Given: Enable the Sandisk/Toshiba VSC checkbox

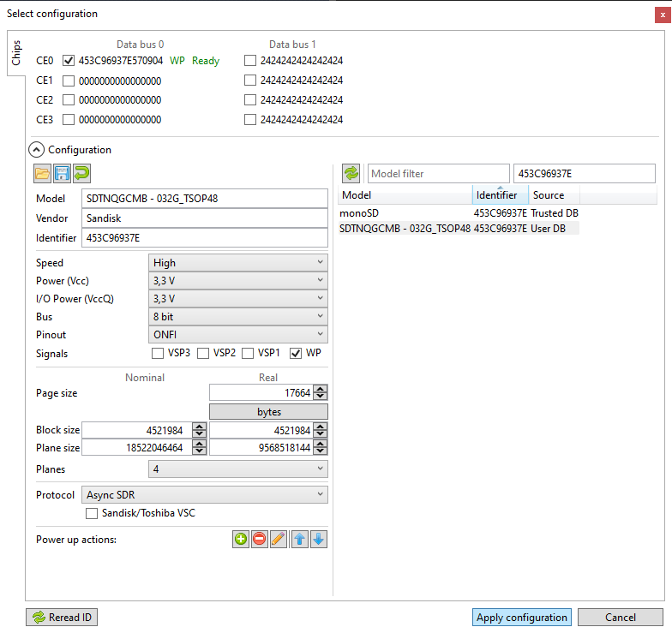Looking at the screenshot, I should click(x=93, y=514).
